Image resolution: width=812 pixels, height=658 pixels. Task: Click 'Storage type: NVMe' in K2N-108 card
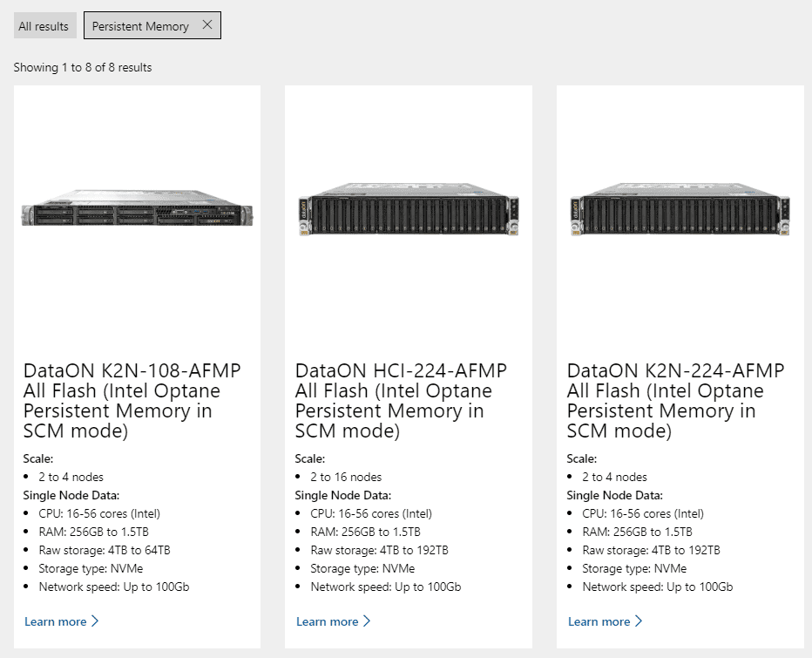(91, 569)
